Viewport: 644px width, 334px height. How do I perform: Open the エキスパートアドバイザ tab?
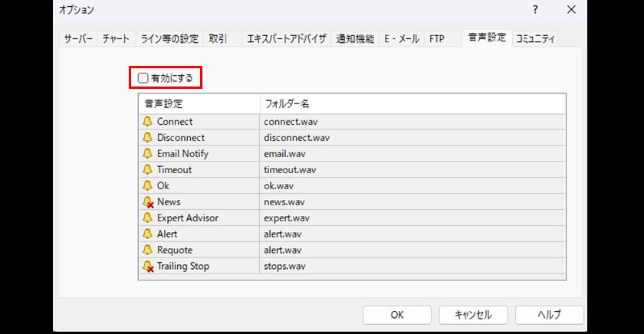tap(287, 39)
